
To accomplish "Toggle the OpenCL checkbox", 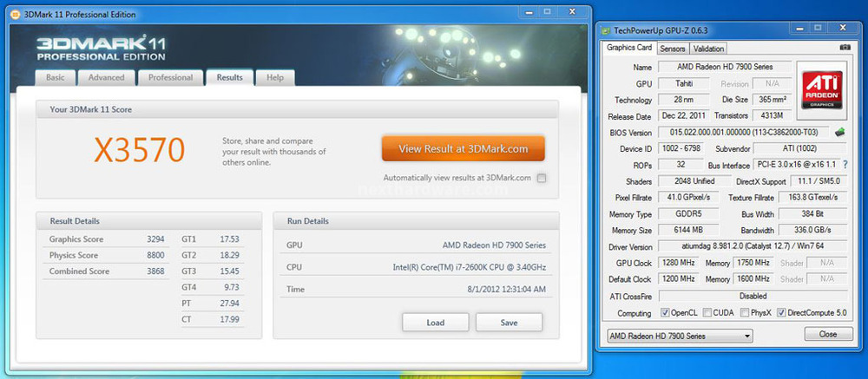I will coord(666,312).
